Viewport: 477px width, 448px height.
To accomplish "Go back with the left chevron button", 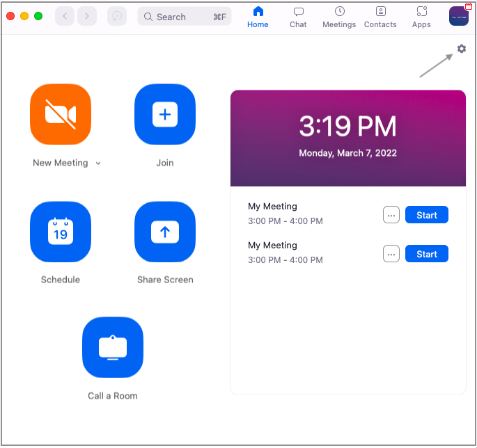I will [x=65, y=16].
